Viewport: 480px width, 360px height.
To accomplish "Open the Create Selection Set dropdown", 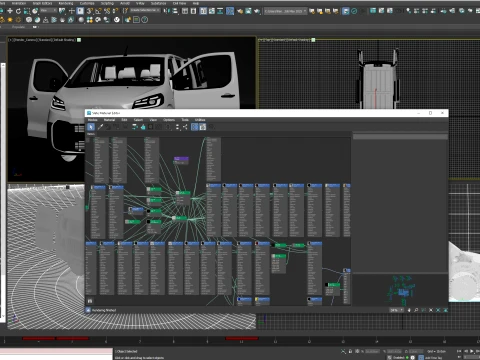I will [145, 11].
